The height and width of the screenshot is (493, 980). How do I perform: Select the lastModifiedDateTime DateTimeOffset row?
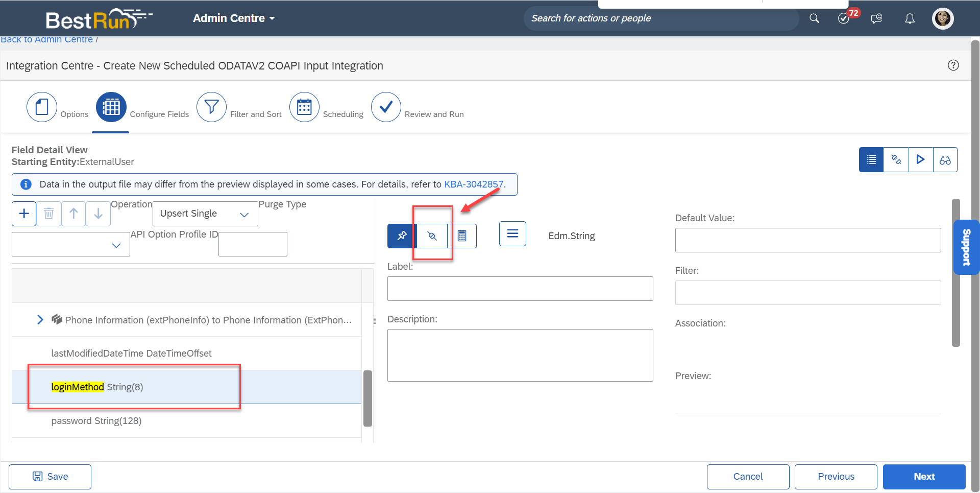tap(187, 354)
